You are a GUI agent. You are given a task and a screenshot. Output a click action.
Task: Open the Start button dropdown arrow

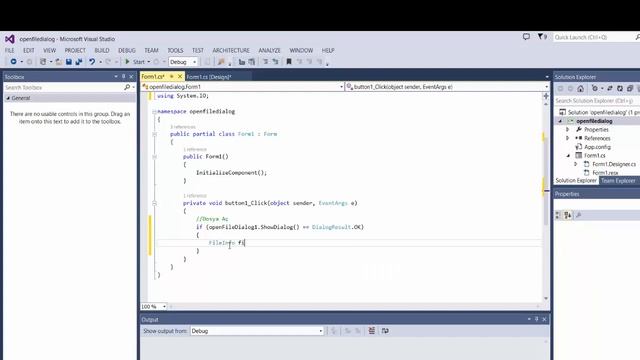pos(149,62)
